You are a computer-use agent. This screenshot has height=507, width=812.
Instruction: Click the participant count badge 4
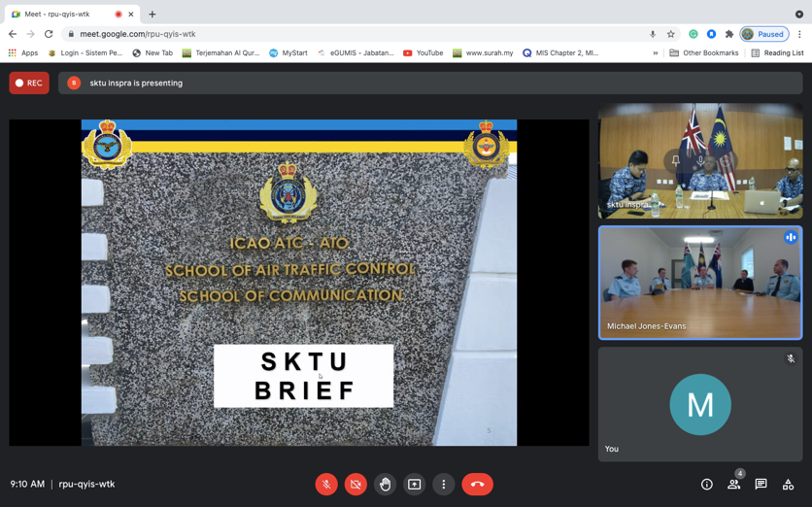(740, 473)
